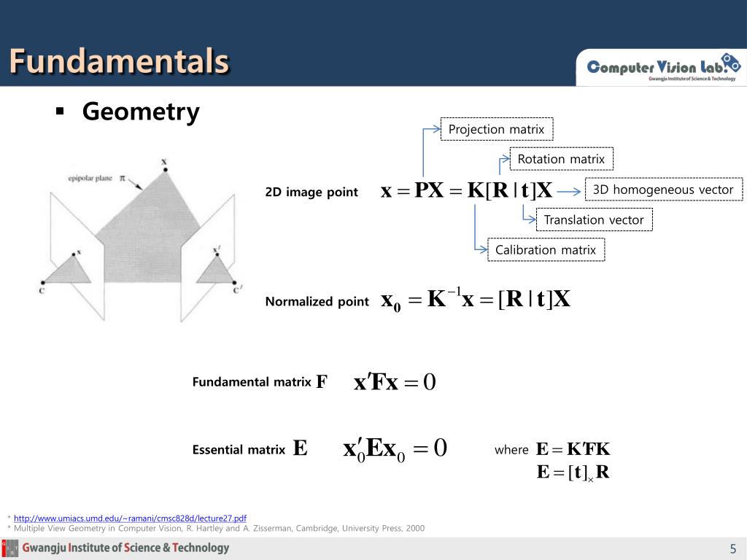Click the 'Calibration matrix' label box
Viewport: 747px width, 560px height.
546,249
